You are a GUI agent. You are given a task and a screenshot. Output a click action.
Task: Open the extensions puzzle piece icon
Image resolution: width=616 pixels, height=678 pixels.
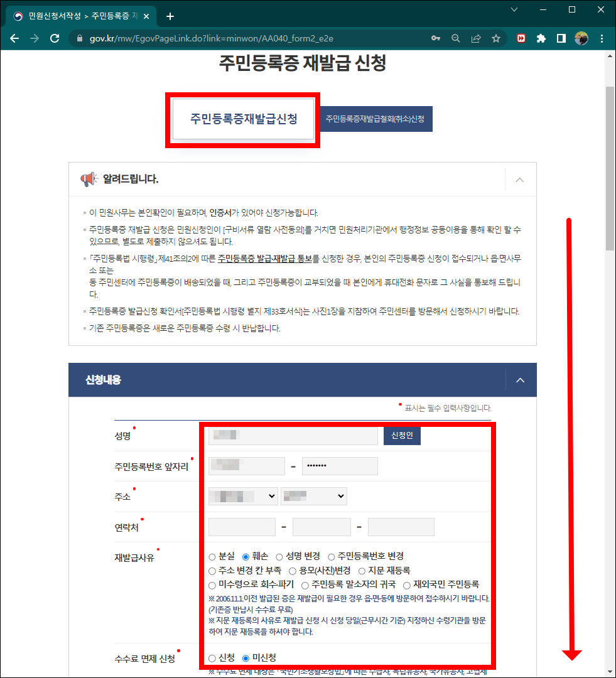pos(541,38)
